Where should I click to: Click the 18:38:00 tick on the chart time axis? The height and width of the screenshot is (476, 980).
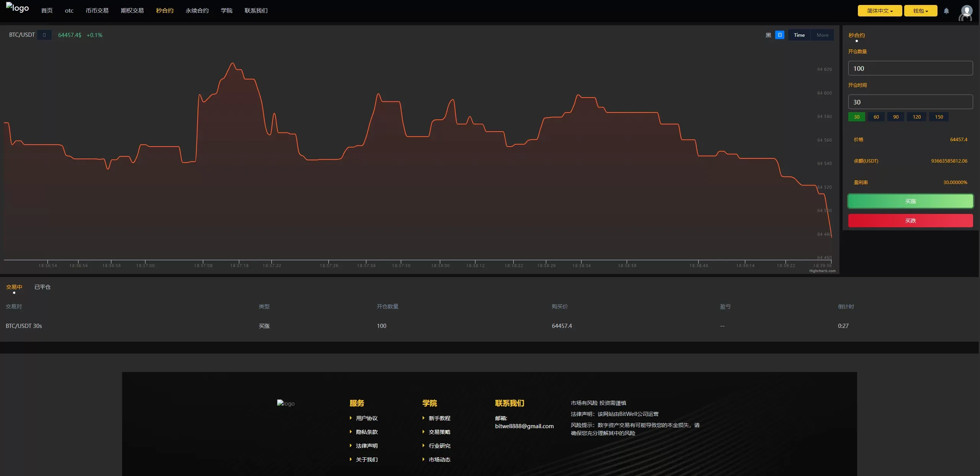point(440,265)
